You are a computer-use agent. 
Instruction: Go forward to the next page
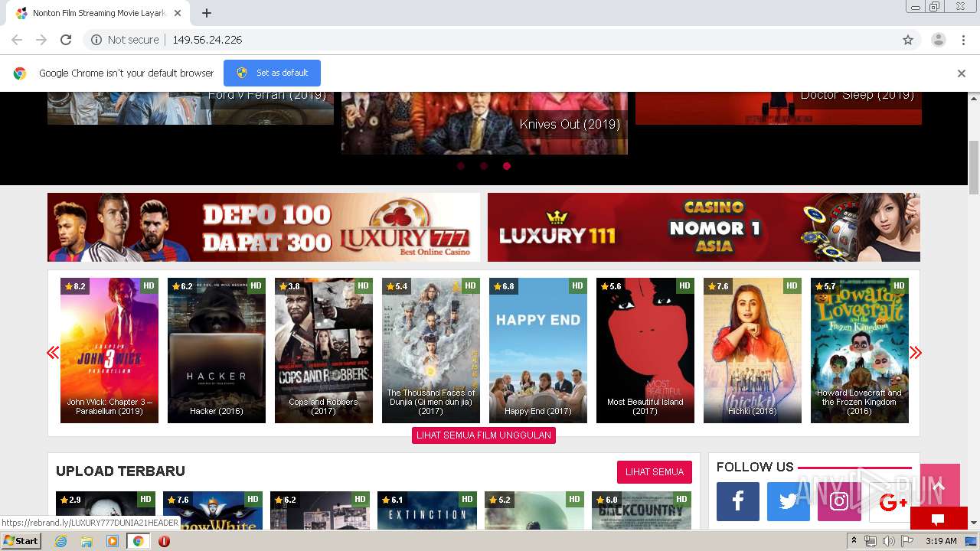click(41, 40)
